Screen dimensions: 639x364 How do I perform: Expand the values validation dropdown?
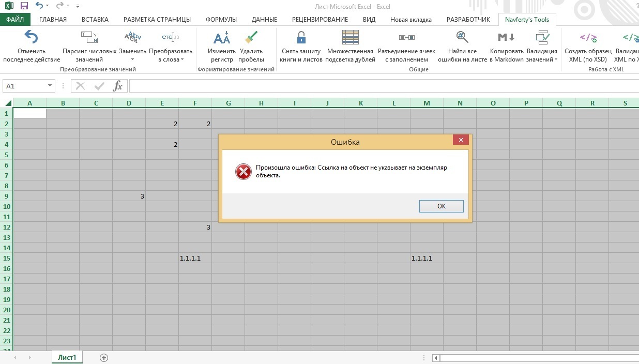click(556, 59)
